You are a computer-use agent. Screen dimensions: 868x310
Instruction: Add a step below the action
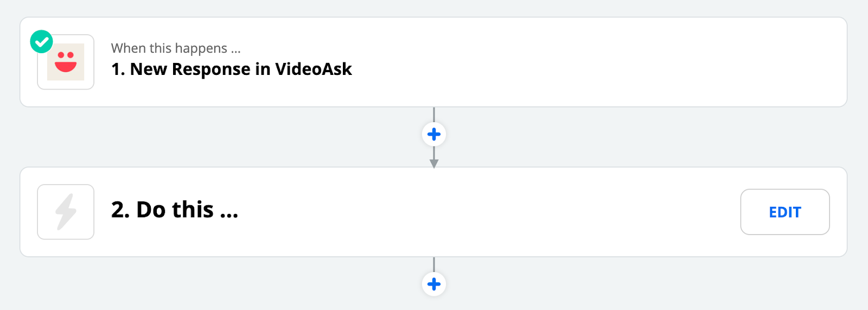434,284
